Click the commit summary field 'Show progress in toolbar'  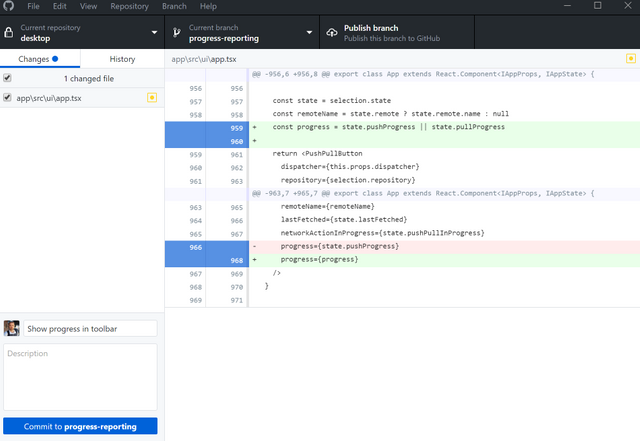click(90, 329)
